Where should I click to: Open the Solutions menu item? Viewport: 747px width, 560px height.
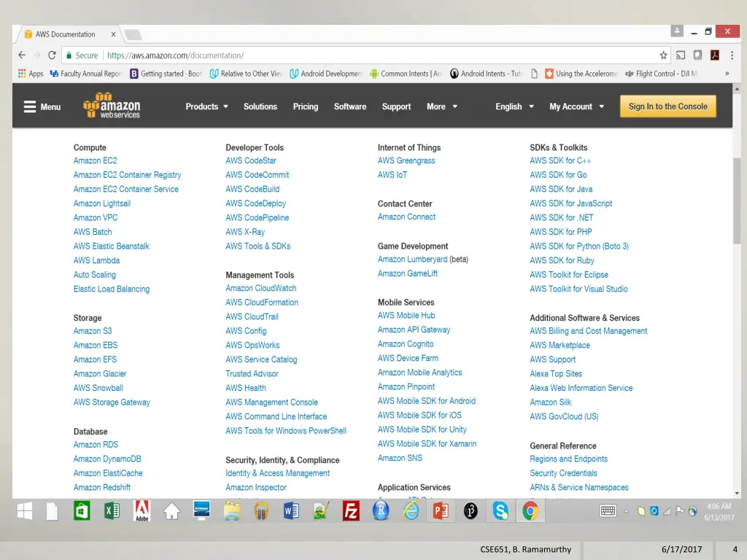[260, 106]
